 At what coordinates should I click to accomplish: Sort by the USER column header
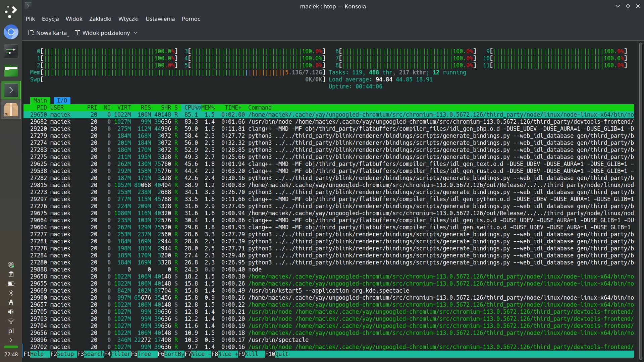[57, 108]
